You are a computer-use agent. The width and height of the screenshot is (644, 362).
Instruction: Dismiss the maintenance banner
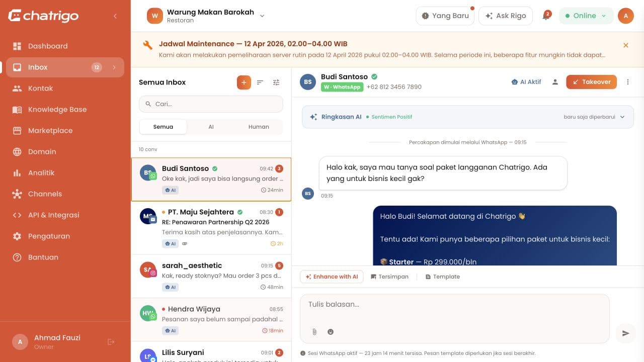(626, 45)
